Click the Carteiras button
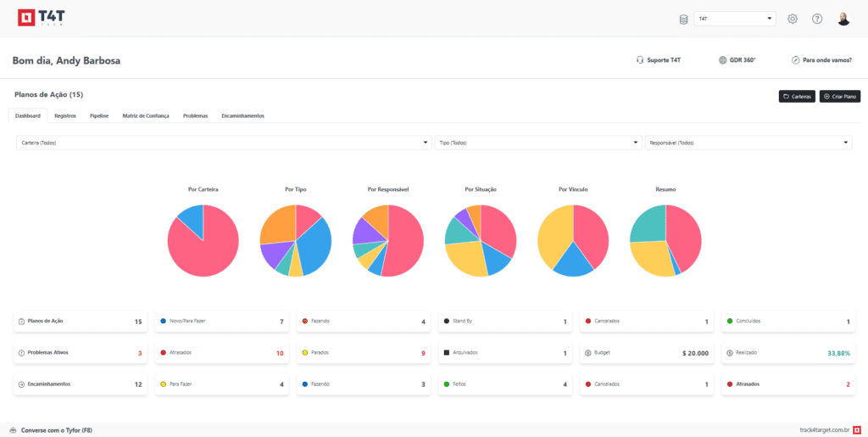The height and width of the screenshot is (437, 868). click(x=797, y=97)
